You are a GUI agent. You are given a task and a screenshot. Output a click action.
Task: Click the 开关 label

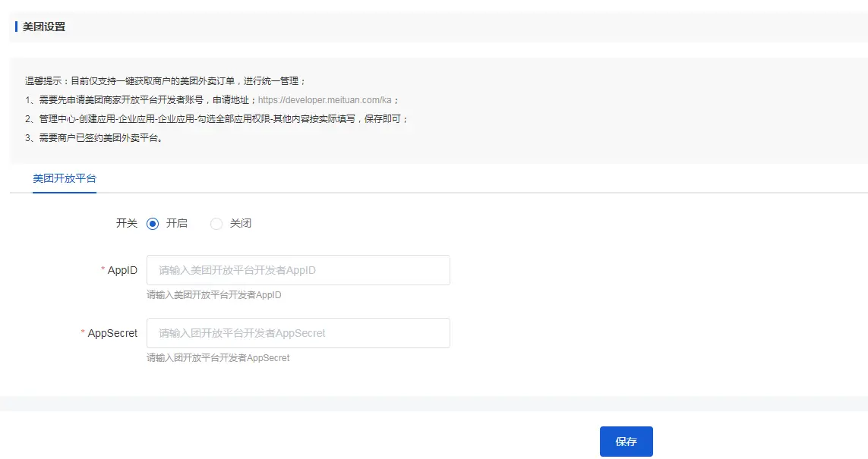coord(126,223)
